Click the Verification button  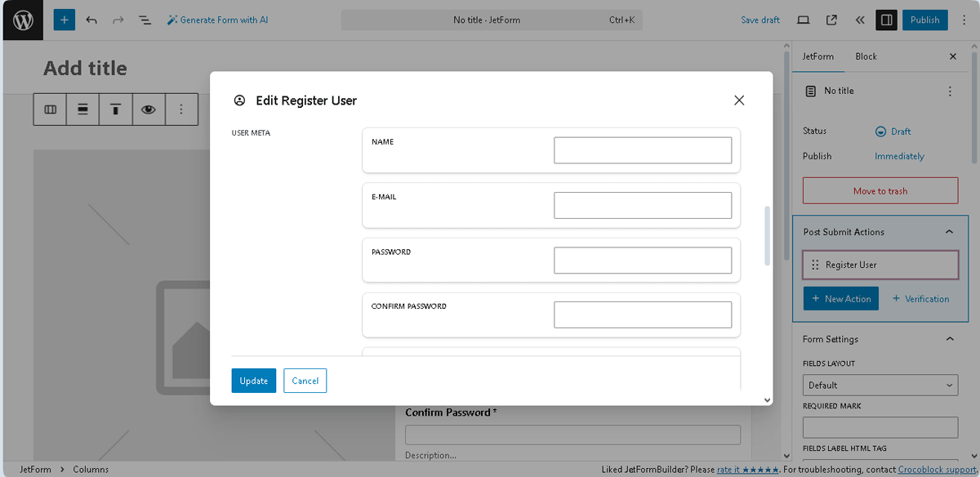coord(920,299)
